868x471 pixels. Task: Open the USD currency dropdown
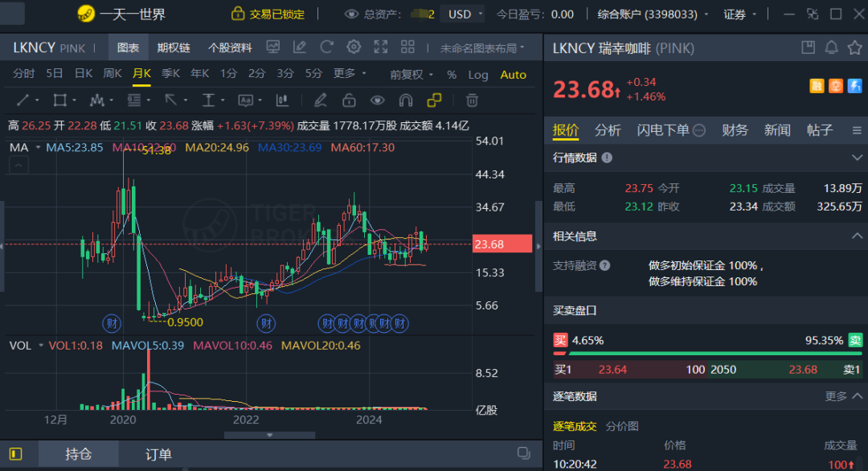click(x=463, y=14)
